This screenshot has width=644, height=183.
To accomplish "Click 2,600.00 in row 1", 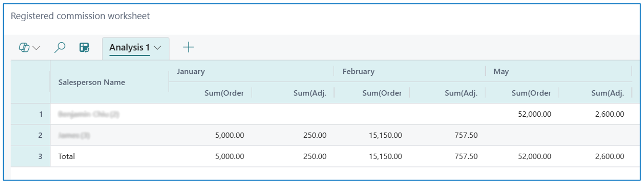I will (x=609, y=114).
